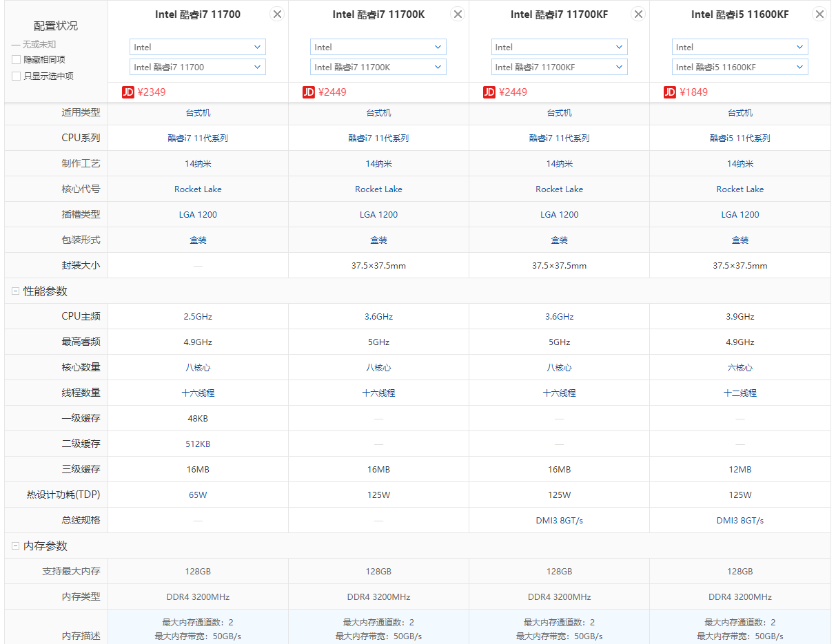Open brand dropdown for 11700 column
Image resolution: width=836 pixels, height=644 pixels.
pos(198,47)
